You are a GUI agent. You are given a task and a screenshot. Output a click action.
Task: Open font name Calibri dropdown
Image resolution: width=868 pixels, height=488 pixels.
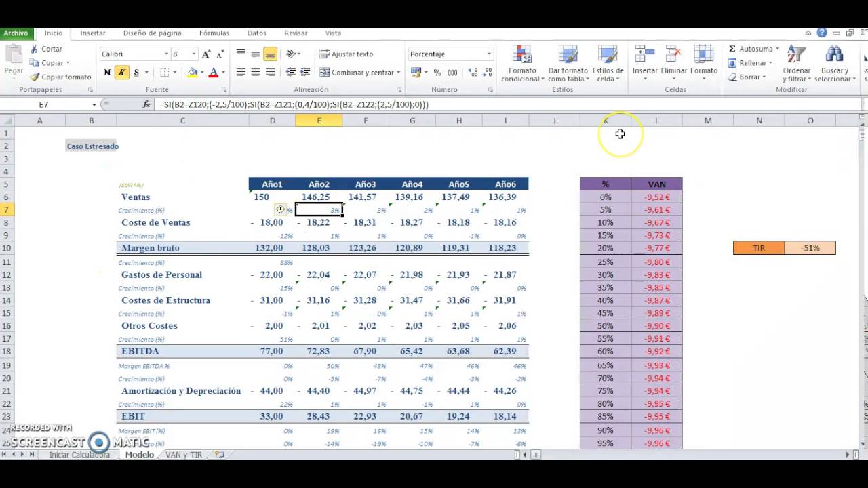(166, 54)
